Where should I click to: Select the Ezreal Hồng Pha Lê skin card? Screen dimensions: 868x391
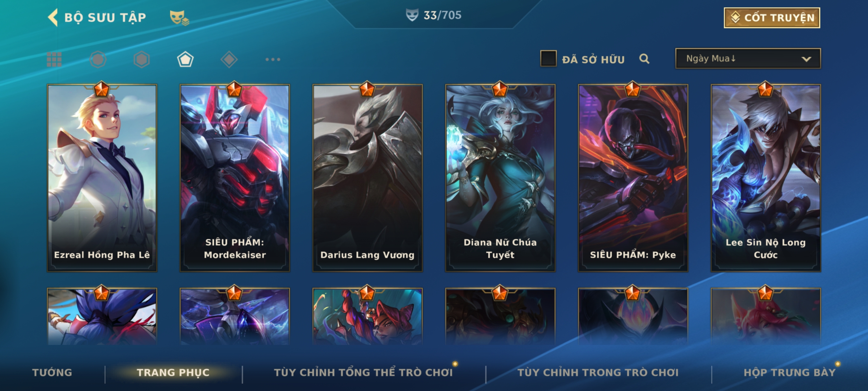[x=102, y=178]
